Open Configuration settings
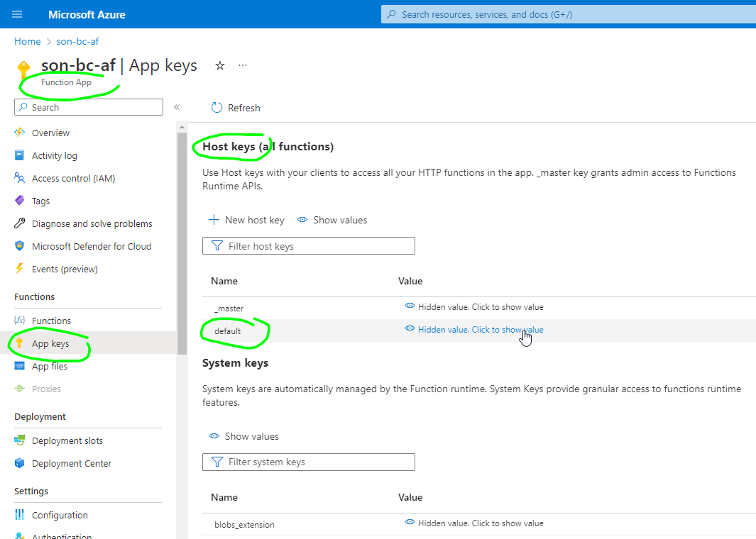The image size is (756, 539). click(60, 515)
